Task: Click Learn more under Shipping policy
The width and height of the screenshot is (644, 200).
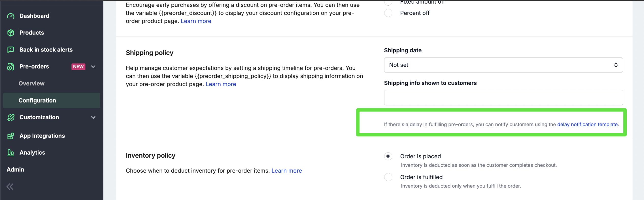Action: [221, 84]
